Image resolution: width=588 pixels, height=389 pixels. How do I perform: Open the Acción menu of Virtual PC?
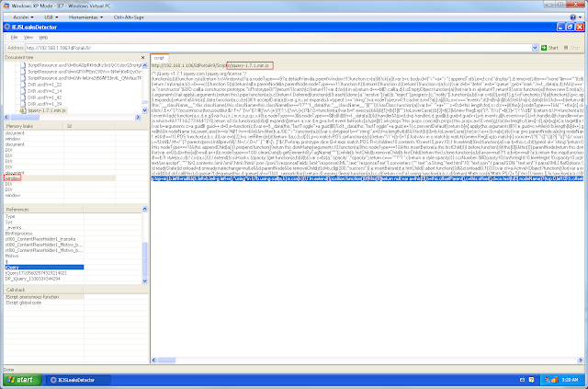(23, 17)
